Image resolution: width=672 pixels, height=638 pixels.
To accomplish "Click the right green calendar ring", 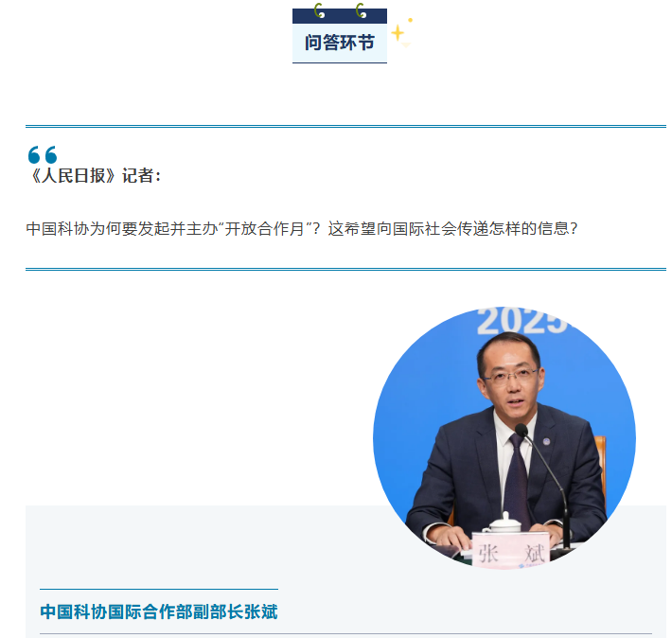I will coord(362,10).
